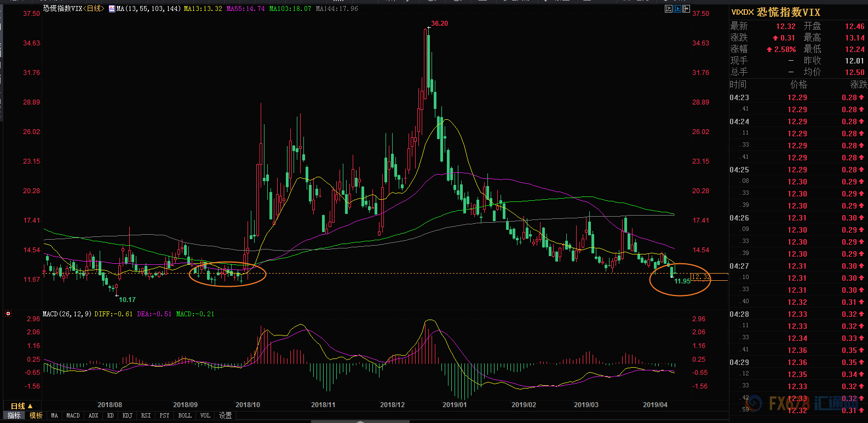Select the MACD indicator in bottom bar
Viewport: 868px width, 423px height.
73,416
